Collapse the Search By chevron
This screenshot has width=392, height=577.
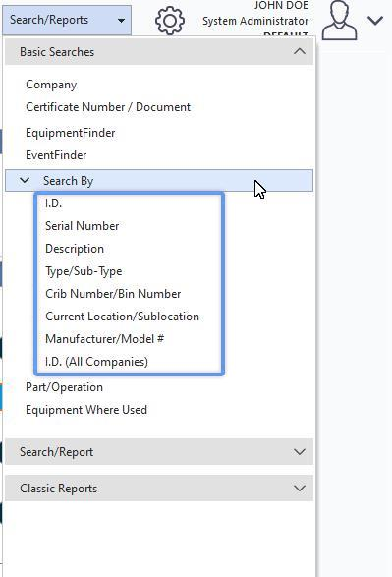tap(25, 180)
